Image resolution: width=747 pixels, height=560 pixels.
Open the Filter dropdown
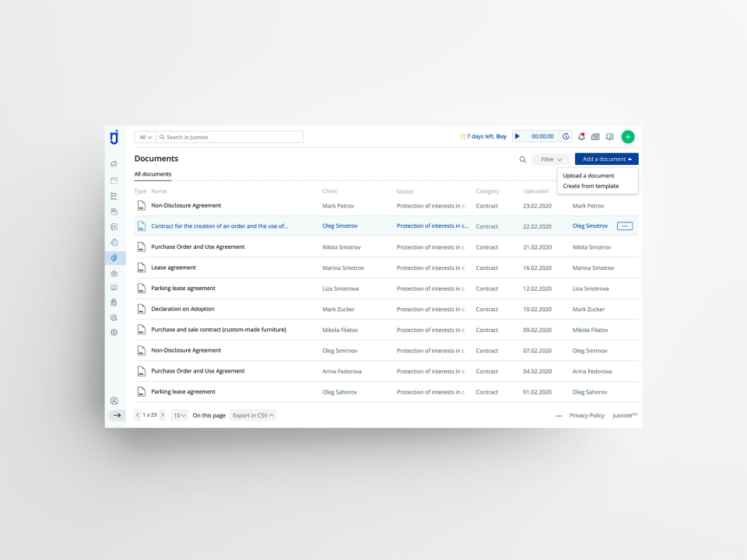click(x=549, y=159)
